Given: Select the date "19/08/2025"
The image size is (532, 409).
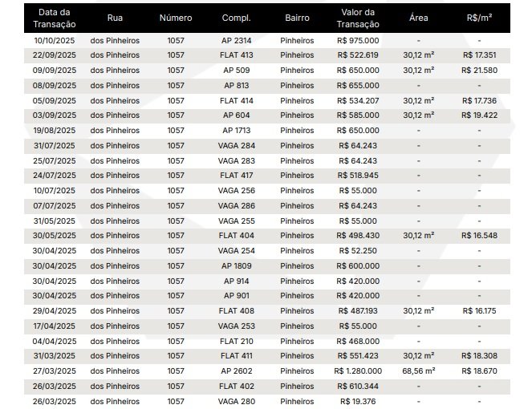Looking at the screenshot, I should (55, 131).
